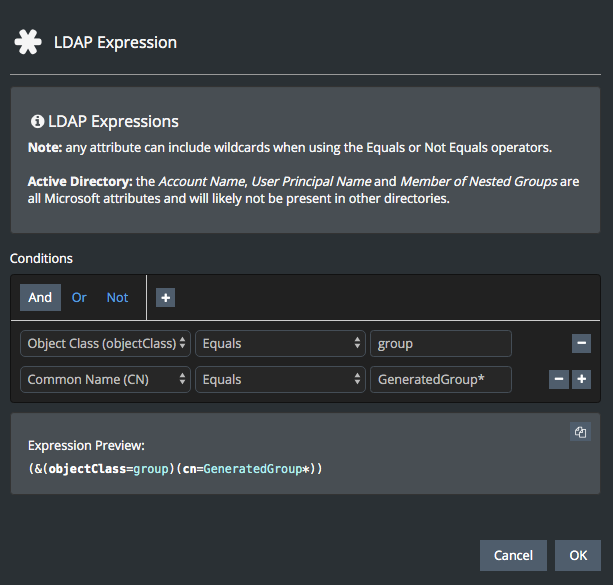Viewport: 613px width, 585px height.
Task: Click the asterisk logo beside the LDAP Expression title
Action: click(x=26, y=42)
